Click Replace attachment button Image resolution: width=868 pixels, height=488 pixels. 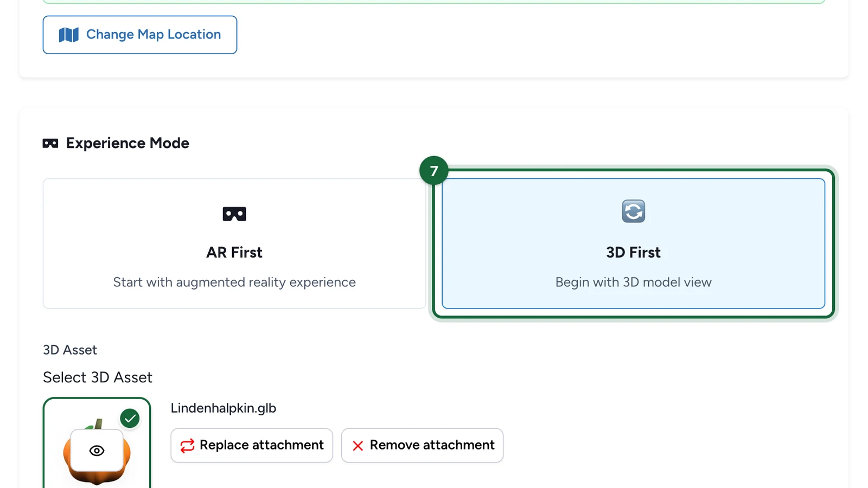point(252,445)
